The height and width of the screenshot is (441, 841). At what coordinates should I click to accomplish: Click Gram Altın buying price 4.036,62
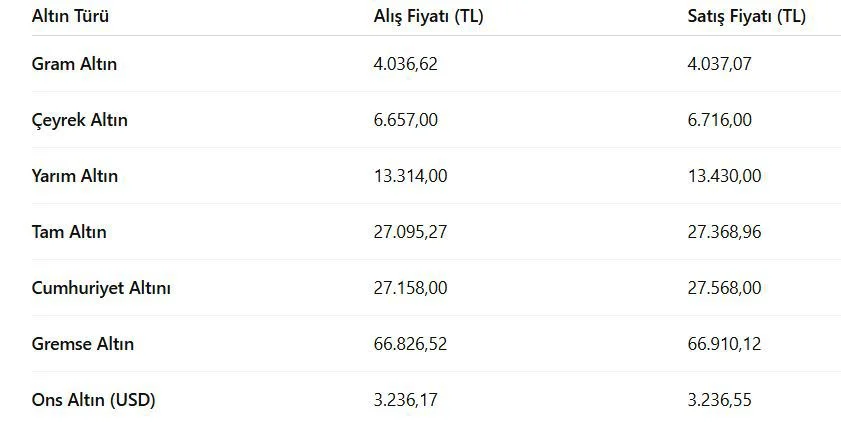(405, 64)
